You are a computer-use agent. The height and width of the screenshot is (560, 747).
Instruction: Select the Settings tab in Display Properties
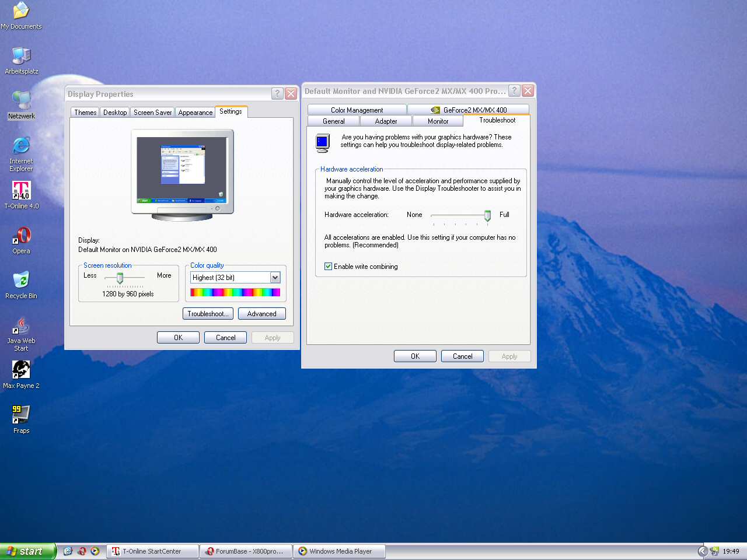[x=231, y=111]
